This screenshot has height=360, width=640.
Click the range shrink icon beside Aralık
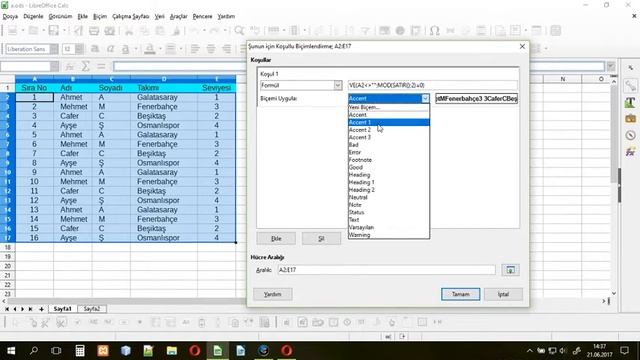click(x=510, y=270)
